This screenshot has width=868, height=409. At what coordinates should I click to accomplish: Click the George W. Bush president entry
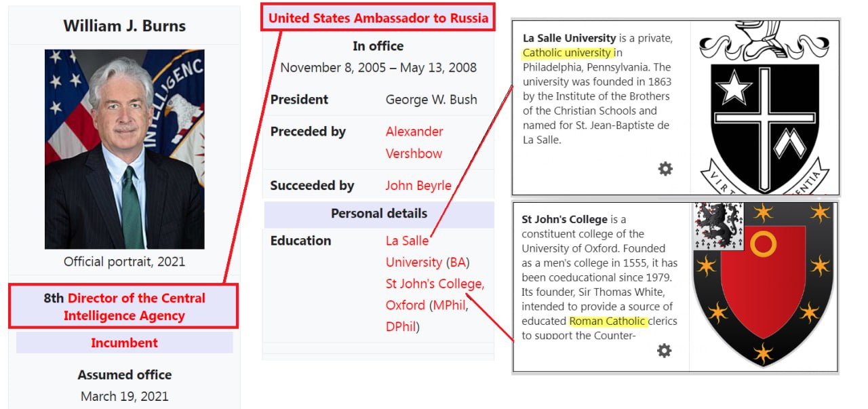pyautogui.click(x=431, y=100)
